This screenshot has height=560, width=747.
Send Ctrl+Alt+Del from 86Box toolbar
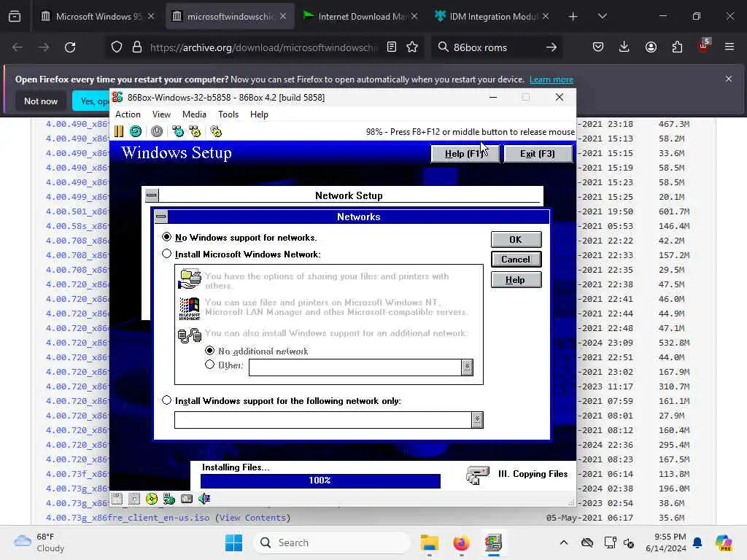pos(178,131)
